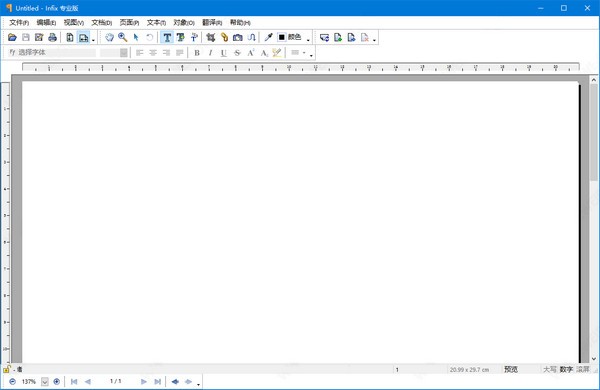The image size is (600, 390).
Task: Center align text
Action: pyautogui.click(x=153, y=53)
